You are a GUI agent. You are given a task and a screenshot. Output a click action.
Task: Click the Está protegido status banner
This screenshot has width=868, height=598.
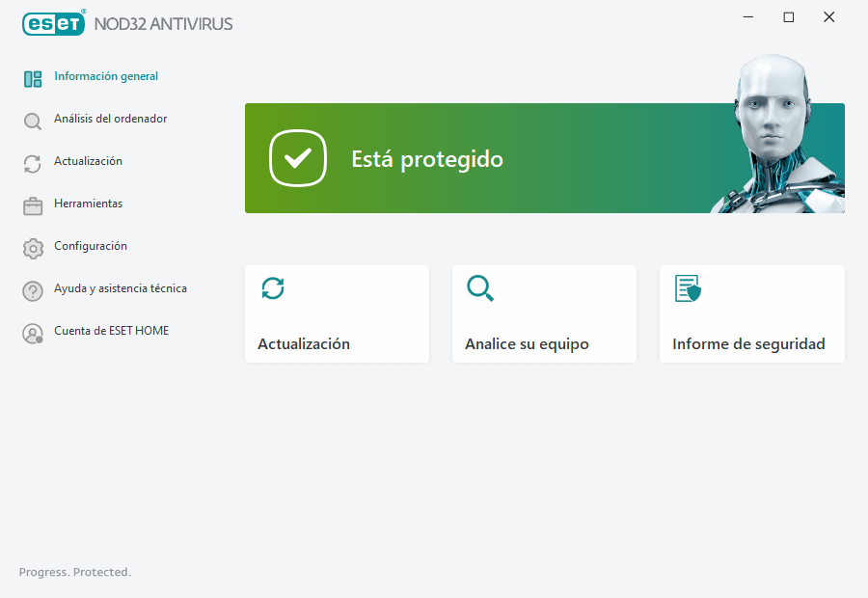[427, 158]
